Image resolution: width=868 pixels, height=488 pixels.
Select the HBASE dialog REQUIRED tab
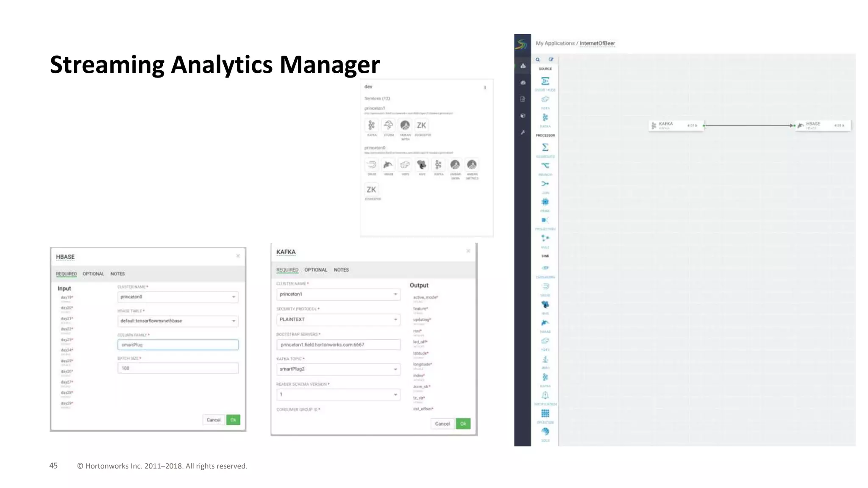67,274
